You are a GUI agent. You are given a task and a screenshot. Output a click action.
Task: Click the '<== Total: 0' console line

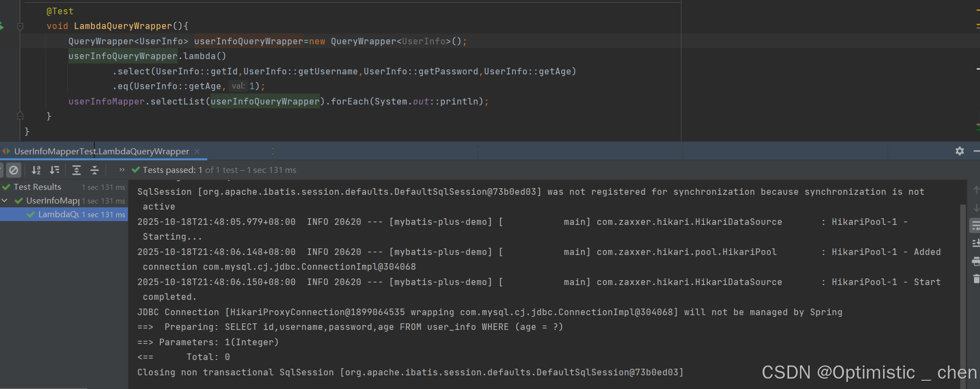(x=183, y=357)
